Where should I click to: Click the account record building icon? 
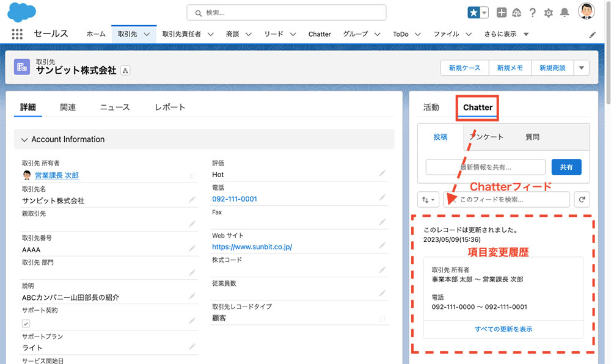(x=22, y=67)
